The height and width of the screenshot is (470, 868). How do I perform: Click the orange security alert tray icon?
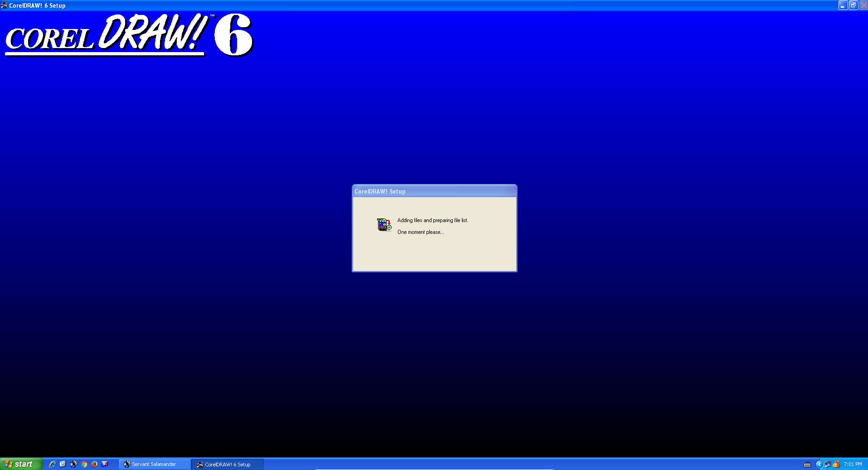836,464
